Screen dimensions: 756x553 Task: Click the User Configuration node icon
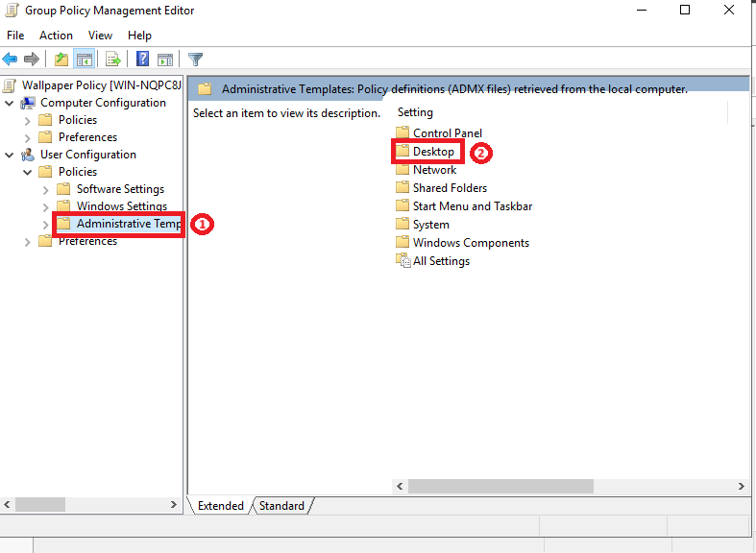coord(28,155)
